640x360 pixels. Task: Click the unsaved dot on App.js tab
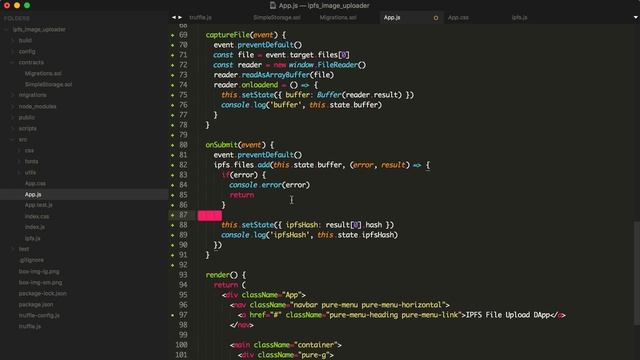coord(436,18)
